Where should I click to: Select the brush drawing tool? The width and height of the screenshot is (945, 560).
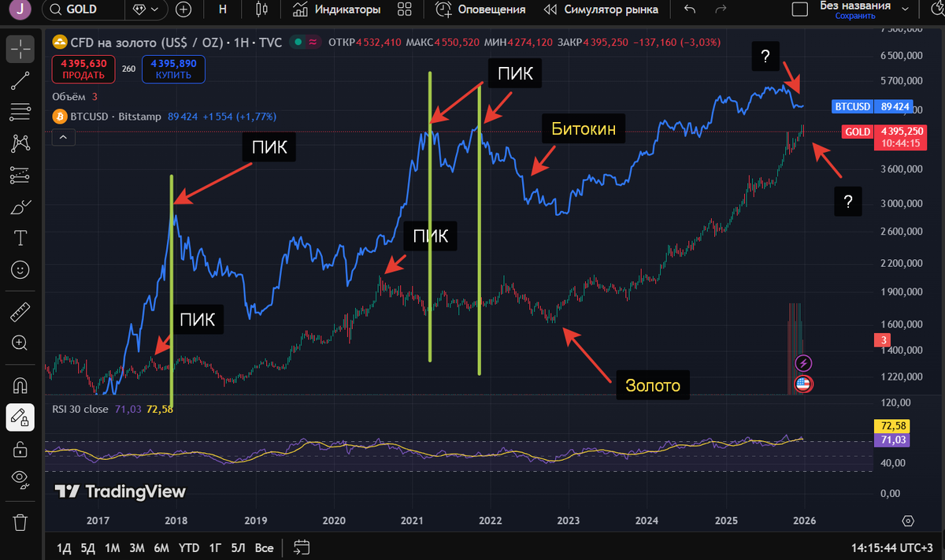click(x=20, y=207)
